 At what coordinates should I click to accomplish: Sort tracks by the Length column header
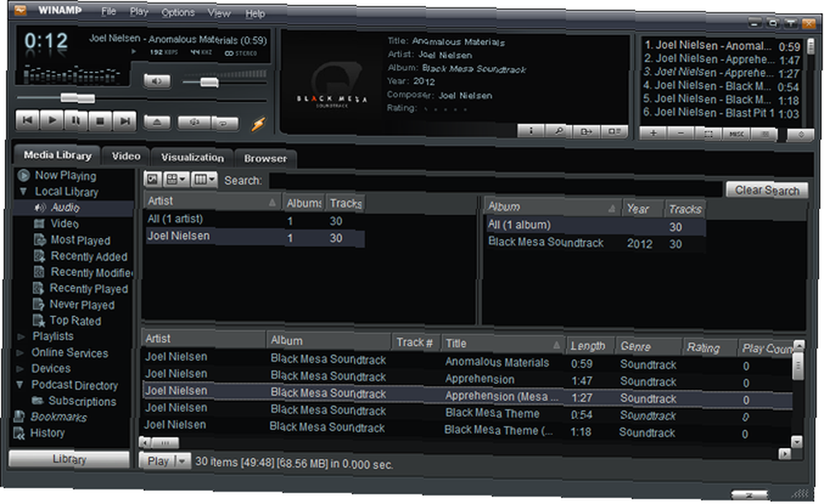(x=588, y=346)
